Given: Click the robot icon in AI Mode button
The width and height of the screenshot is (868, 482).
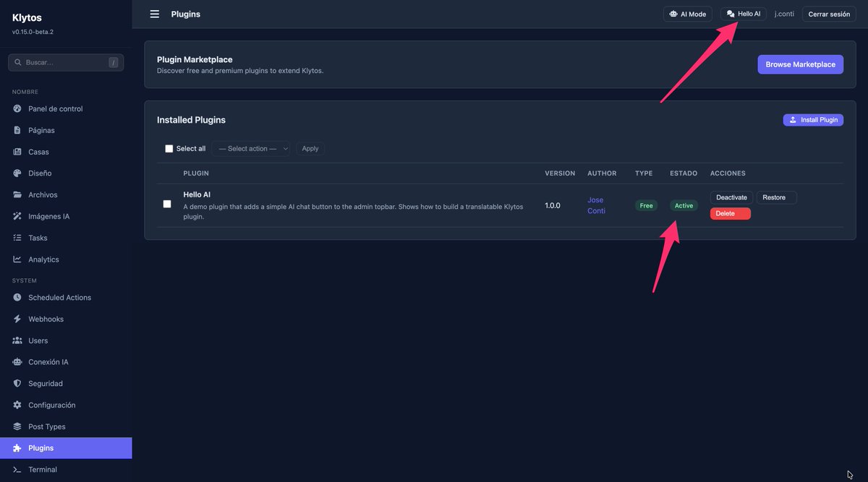Looking at the screenshot, I should [673, 14].
